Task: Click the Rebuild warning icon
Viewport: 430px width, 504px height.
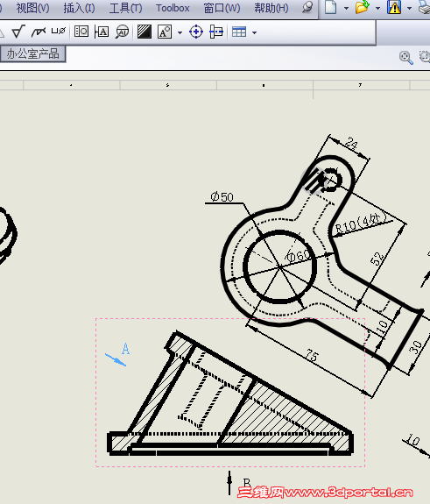Action: [394, 7]
